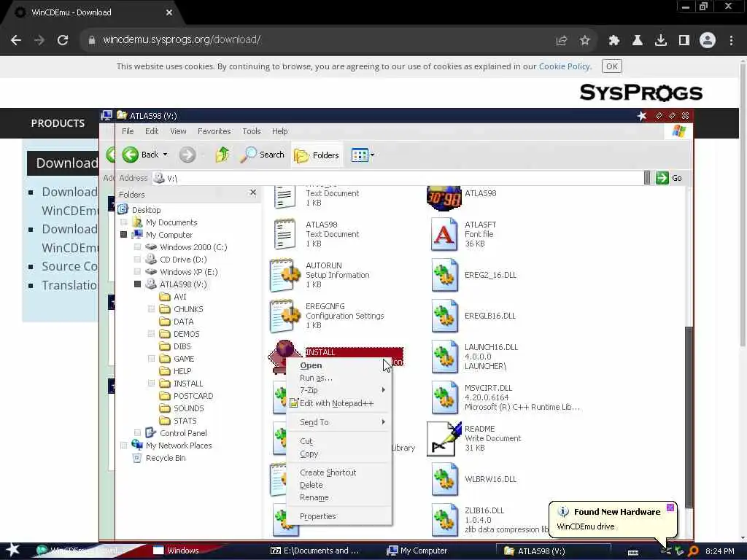
Task: Close Found New Hardware balloon
Action: 670,507
